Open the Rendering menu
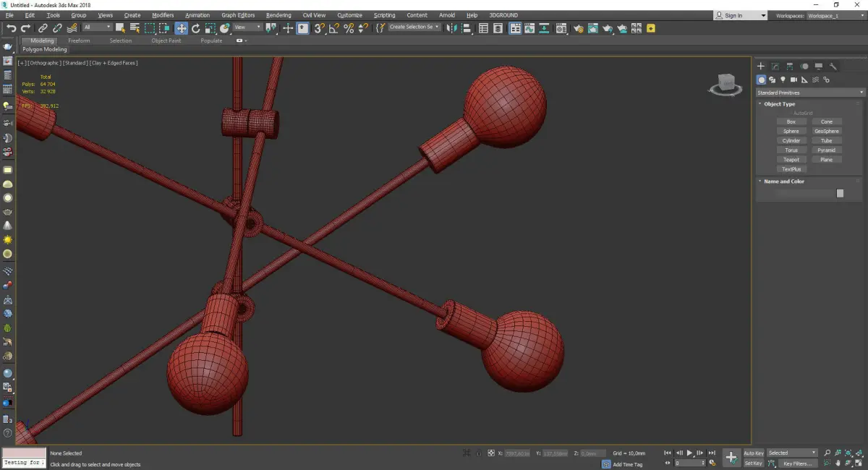 278,15
